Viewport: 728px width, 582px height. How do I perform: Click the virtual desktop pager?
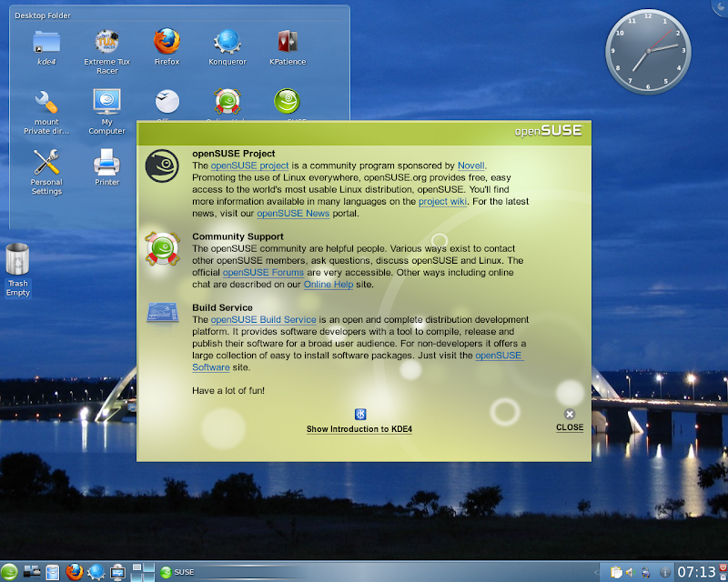(x=143, y=572)
